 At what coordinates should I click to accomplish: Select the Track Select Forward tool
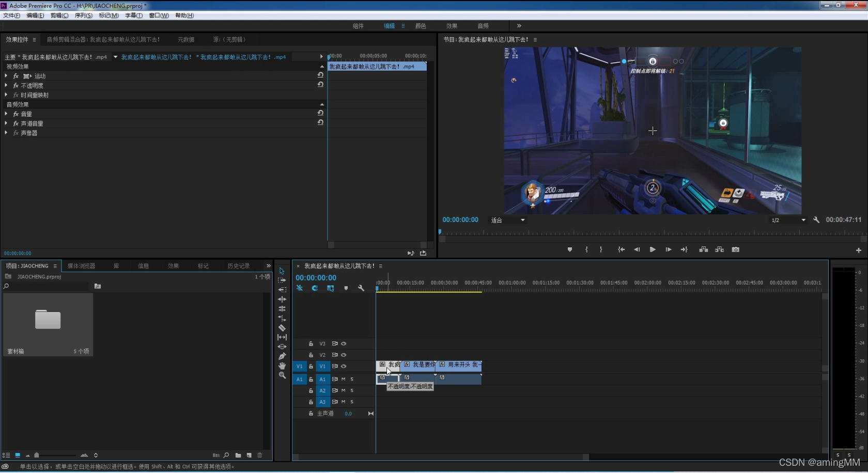tap(282, 280)
